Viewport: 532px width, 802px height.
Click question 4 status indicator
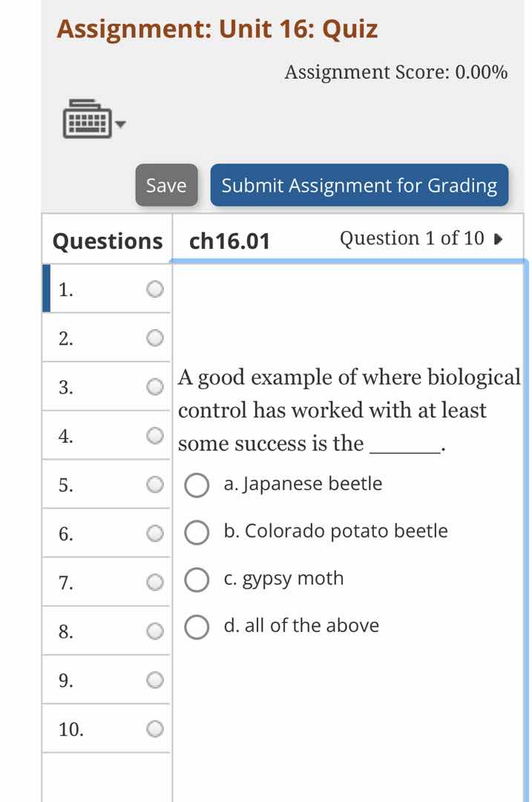tap(154, 434)
